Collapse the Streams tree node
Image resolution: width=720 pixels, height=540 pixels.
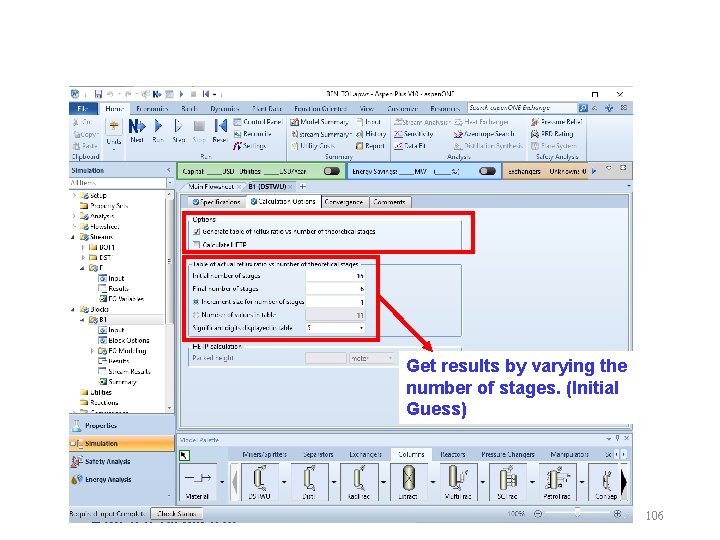[x=73, y=237]
